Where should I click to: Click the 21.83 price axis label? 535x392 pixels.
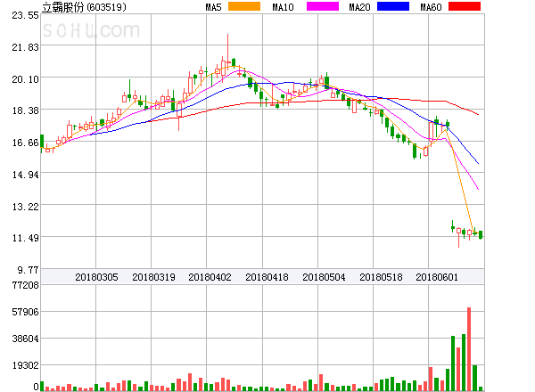25,47
